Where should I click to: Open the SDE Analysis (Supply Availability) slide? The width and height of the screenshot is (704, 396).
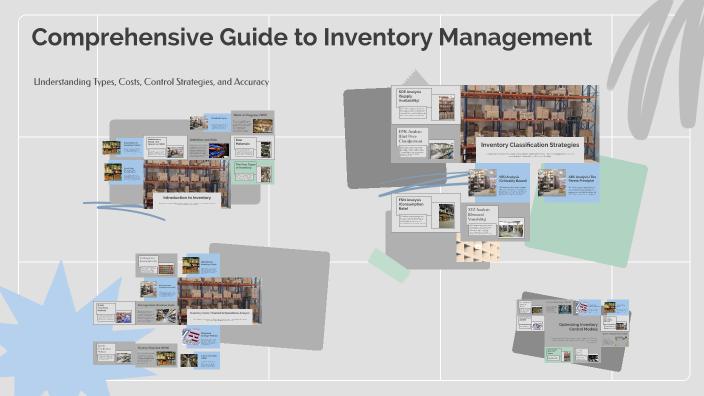coord(426,105)
